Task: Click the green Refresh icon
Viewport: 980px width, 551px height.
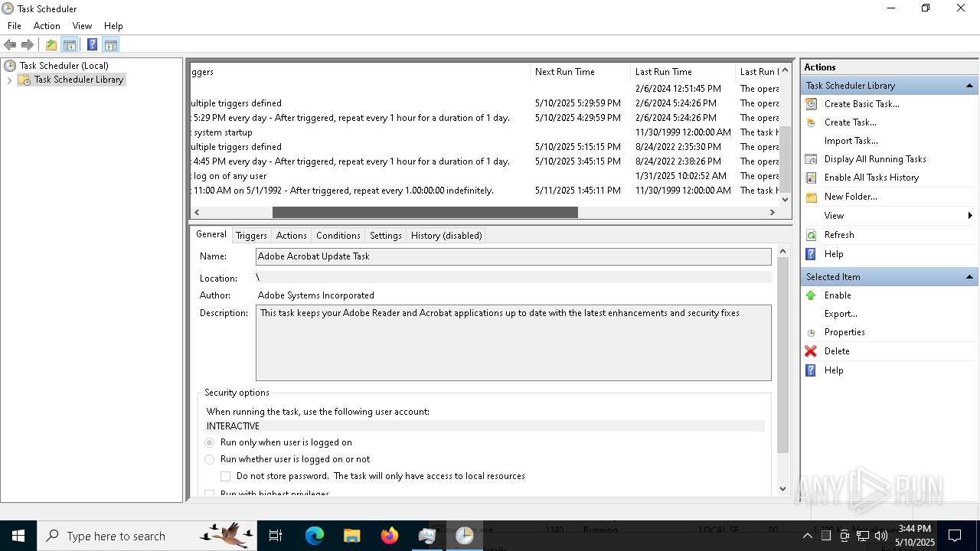Action: (x=811, y=235)
